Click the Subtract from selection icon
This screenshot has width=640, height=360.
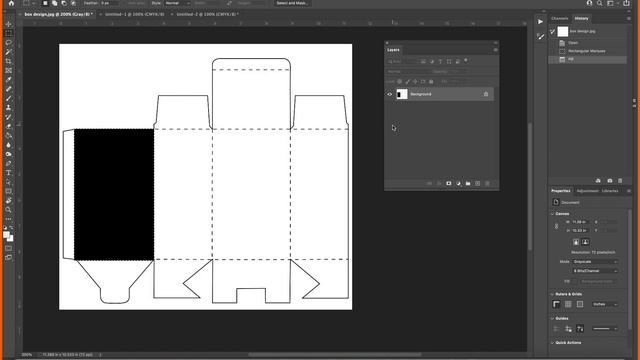click(64, 3)
